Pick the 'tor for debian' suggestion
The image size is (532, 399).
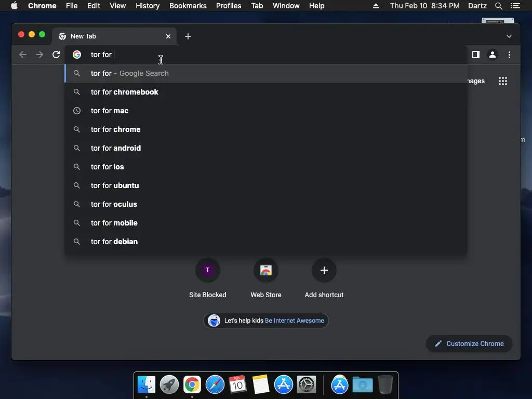click(266, 242)
